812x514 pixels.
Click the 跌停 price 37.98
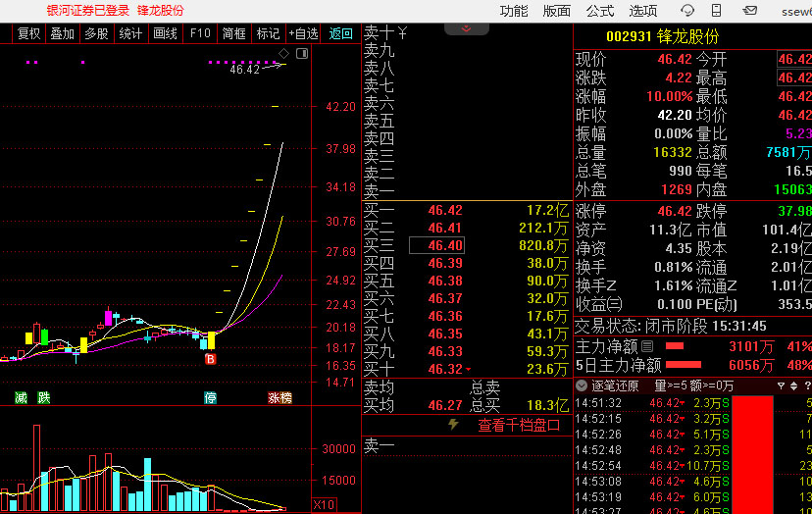tap(794, 211)
